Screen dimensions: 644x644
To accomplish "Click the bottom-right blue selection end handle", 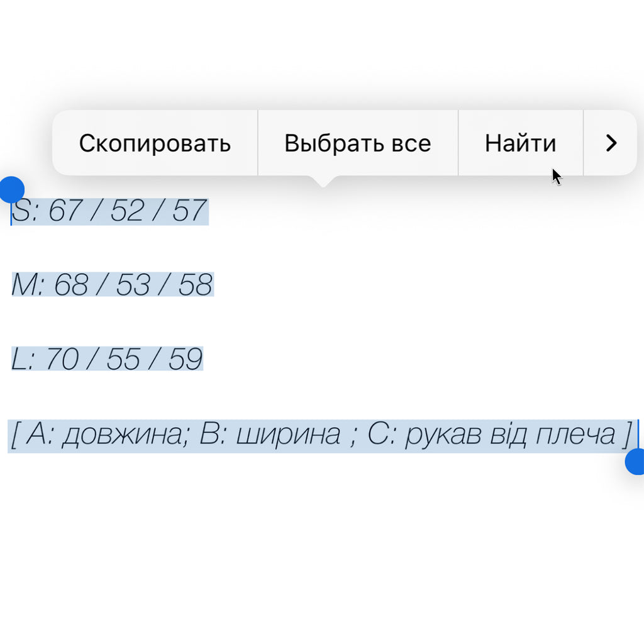I will [x=636, y=462].
